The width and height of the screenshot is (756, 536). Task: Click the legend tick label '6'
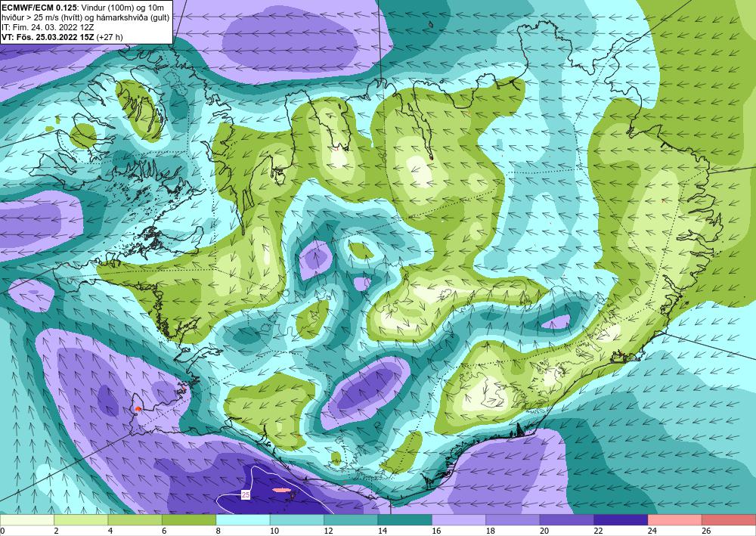164,531
